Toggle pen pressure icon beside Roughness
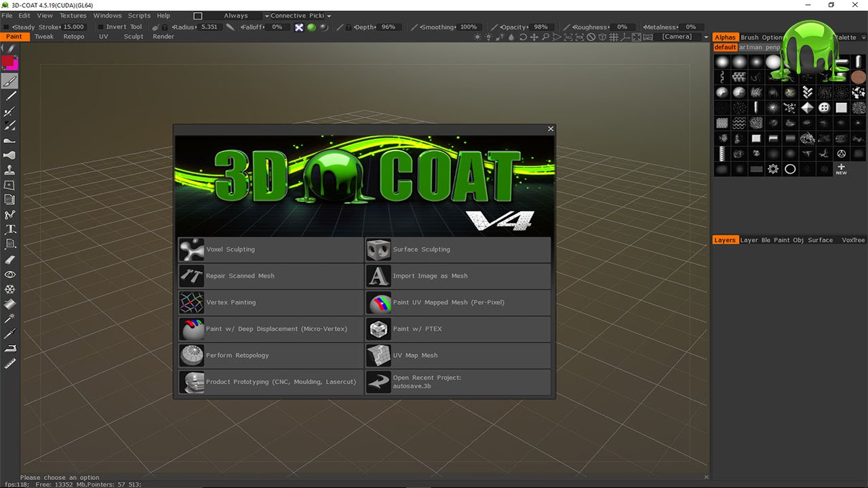This screenshot has width=868, height=488. [x=568, y=27]
